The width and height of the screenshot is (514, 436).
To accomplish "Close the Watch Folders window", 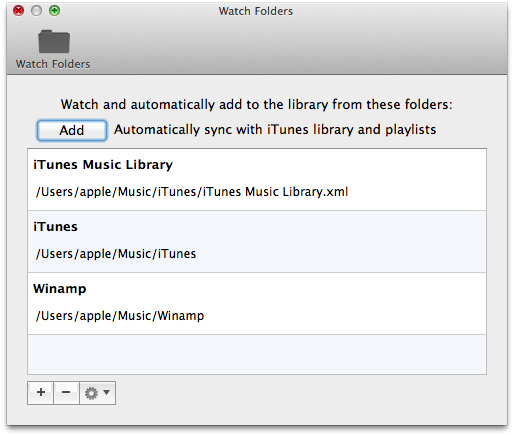I will (18, 11).
